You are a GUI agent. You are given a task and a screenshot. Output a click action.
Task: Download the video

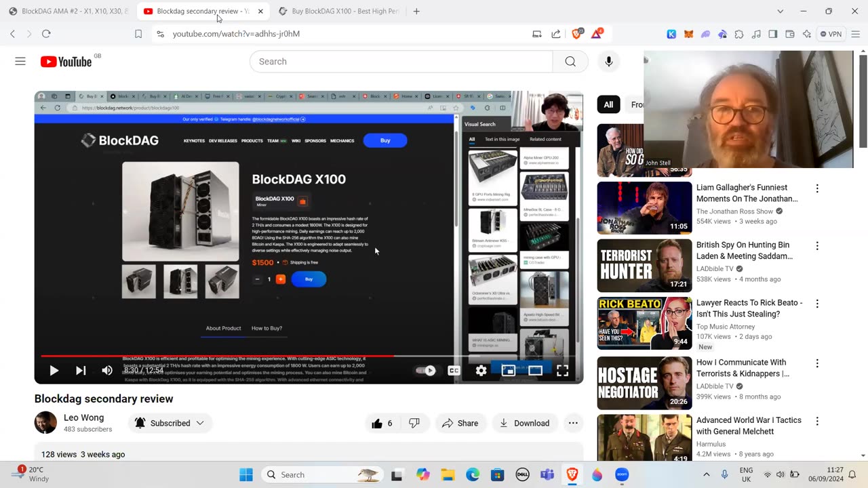(524, 423)
